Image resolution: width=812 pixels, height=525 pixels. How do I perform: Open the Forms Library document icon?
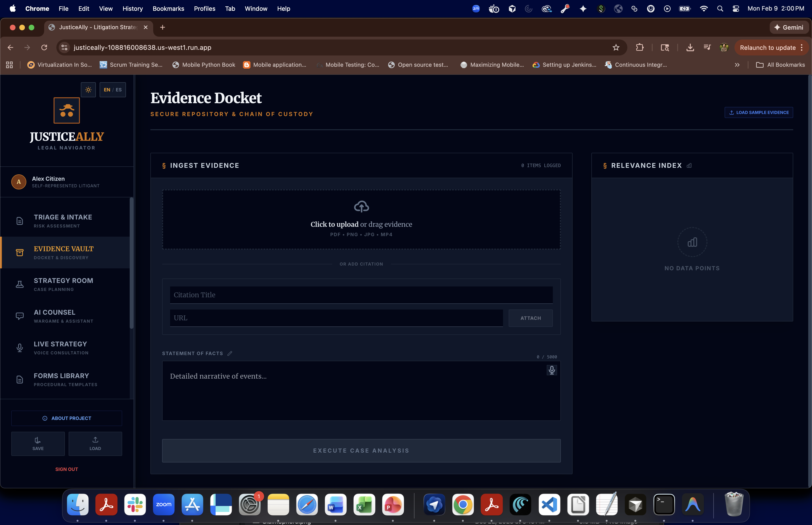click(x=20, y=380)
